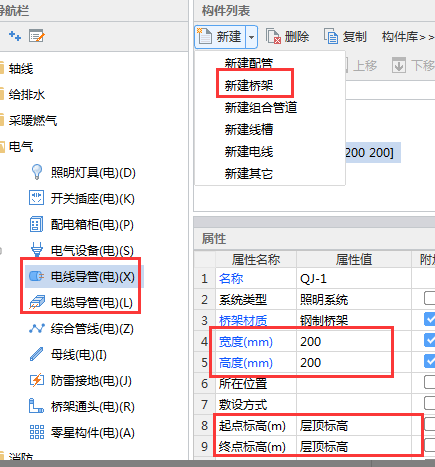Uncheck checkbox in 高度(mm) row
Screen dimensions: 435x467
tap(430, 361)
